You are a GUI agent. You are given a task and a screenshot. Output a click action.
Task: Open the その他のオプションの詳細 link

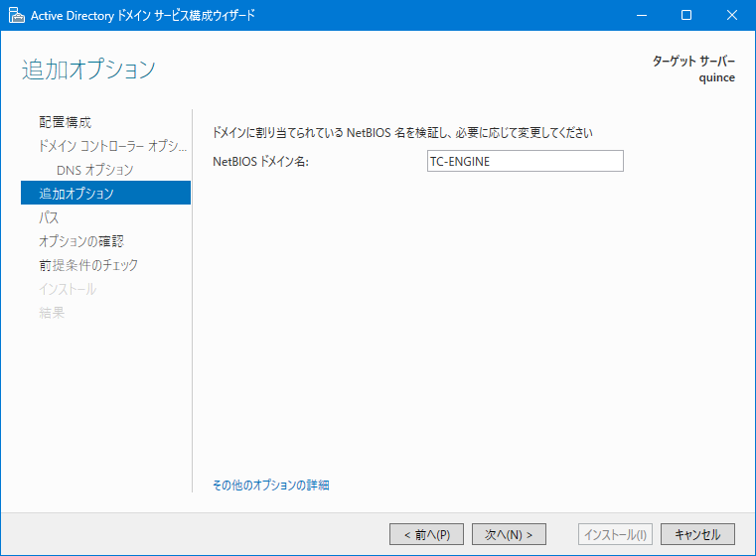tap(270, 486)
